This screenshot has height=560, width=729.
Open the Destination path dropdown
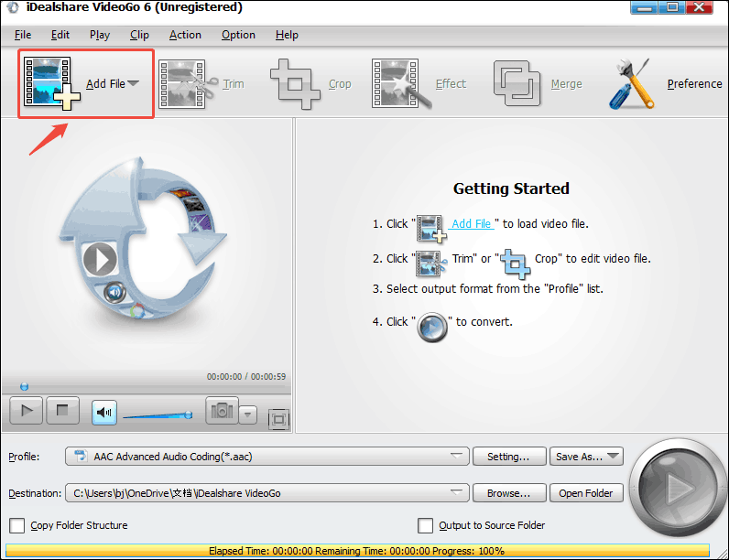point(267,493)
